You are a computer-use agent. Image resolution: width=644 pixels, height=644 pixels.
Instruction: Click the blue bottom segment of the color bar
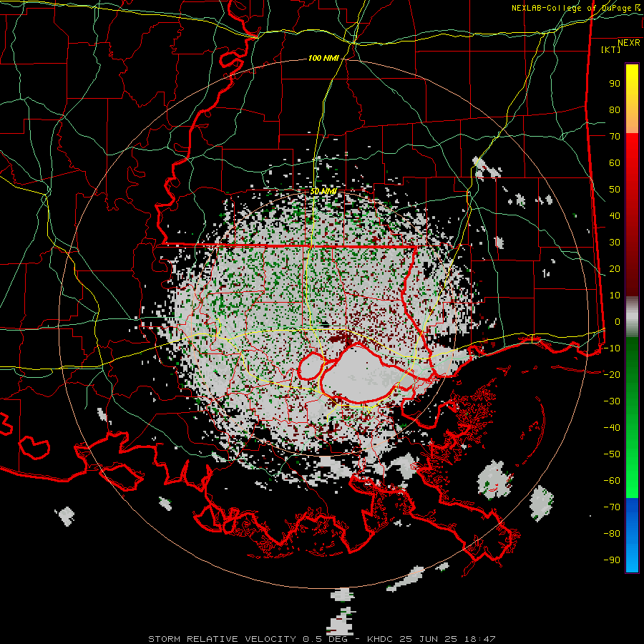tap(632, 535)
